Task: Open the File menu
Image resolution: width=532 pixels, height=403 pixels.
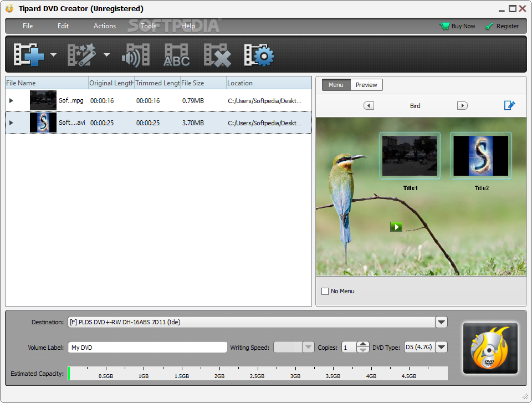Action: 28,26
